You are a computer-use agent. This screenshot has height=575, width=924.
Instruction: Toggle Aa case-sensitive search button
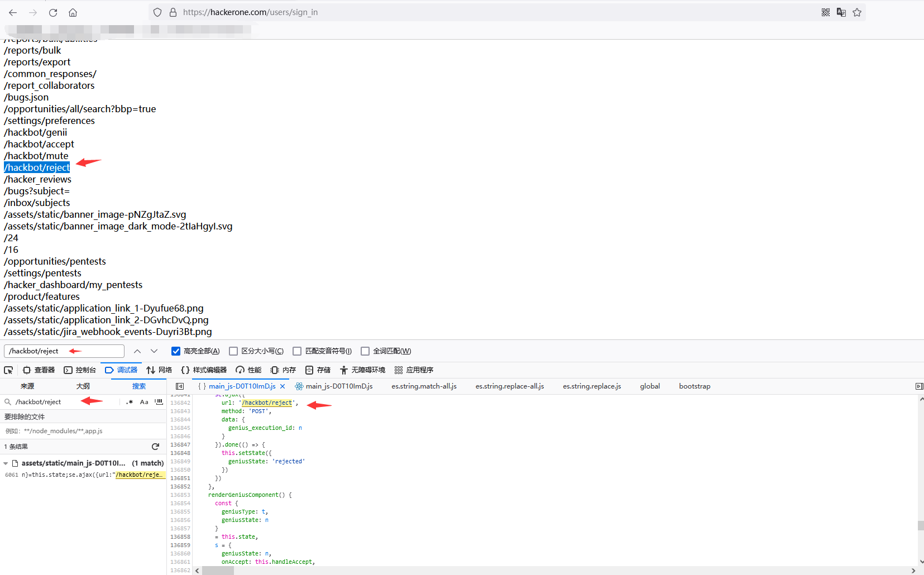tap(144, 402)
